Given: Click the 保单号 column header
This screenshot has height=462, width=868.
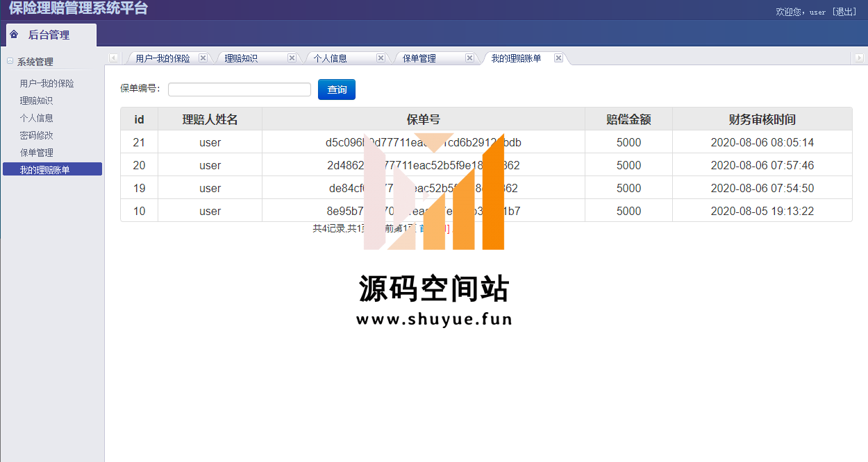Looking at the screenshot, I should [x=424, y=119].
